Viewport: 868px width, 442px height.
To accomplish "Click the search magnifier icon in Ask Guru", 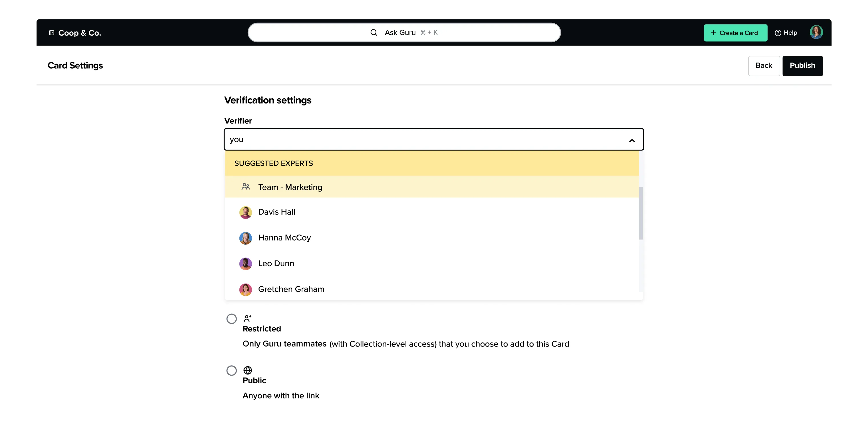I will point(373,33).
